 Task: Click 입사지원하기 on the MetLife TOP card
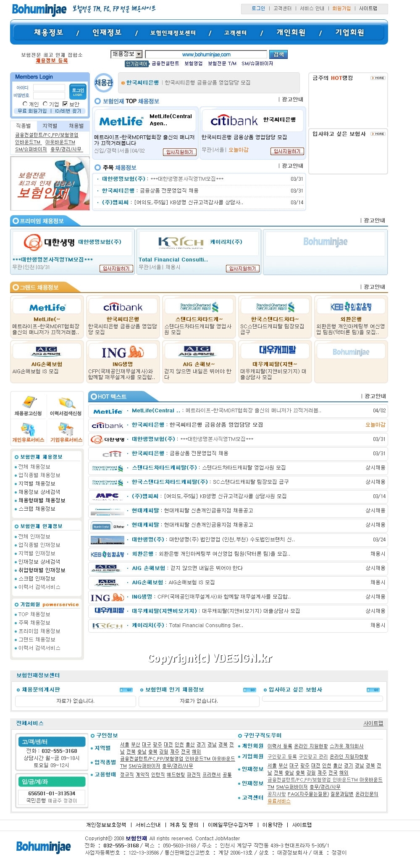coord(180,152)
